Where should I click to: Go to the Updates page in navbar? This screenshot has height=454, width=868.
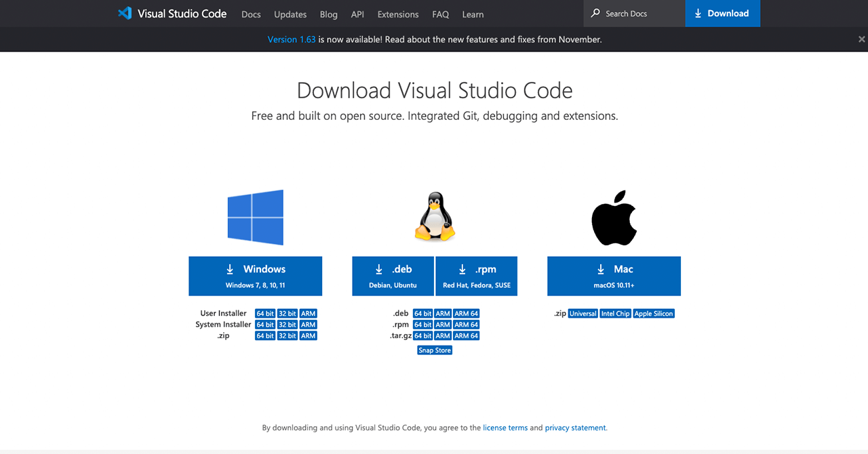tap(290, 14)
